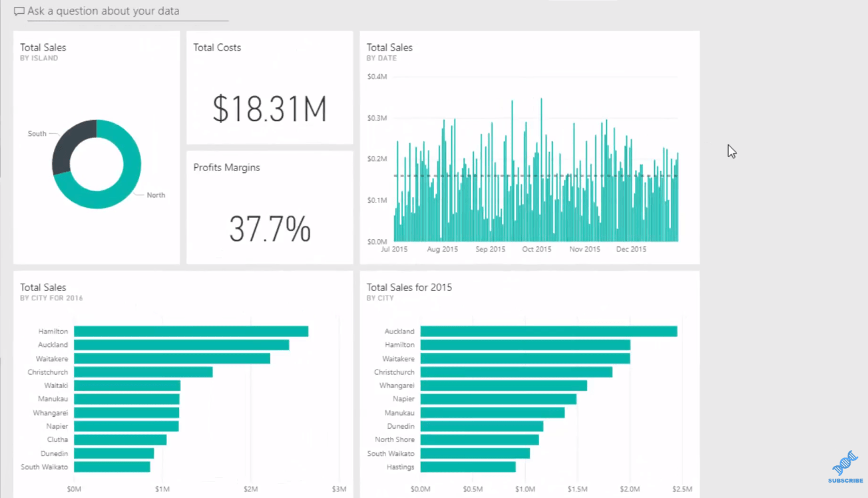Select the Auckland bar in 2016 chart
The width and height of the screenshot is (868, 498).
[182, 345]
